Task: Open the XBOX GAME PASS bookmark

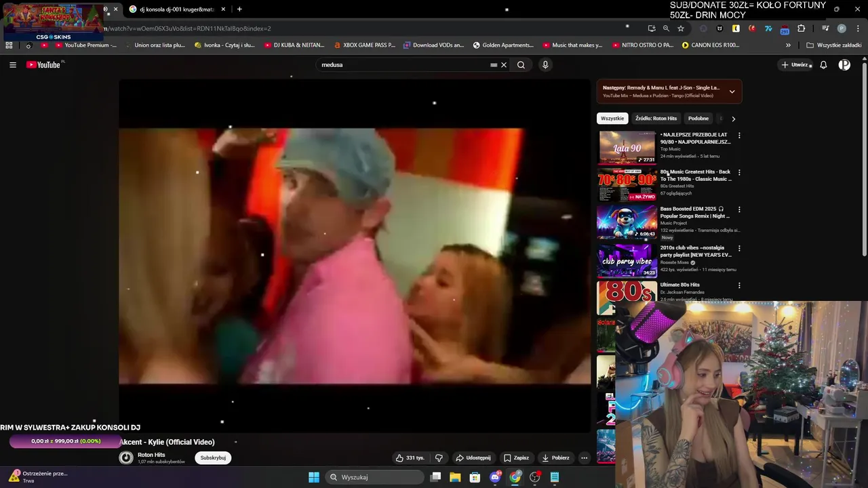Action: click(x=364, y=45)
